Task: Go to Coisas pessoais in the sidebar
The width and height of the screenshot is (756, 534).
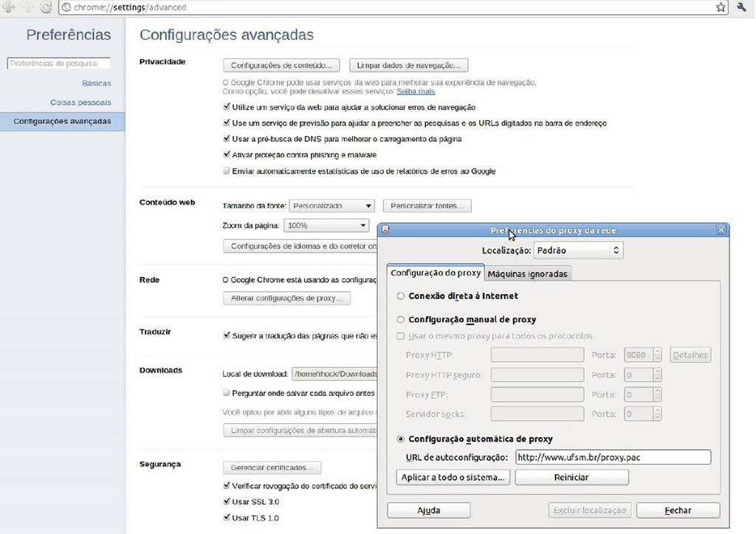Action: click(80, 103)
